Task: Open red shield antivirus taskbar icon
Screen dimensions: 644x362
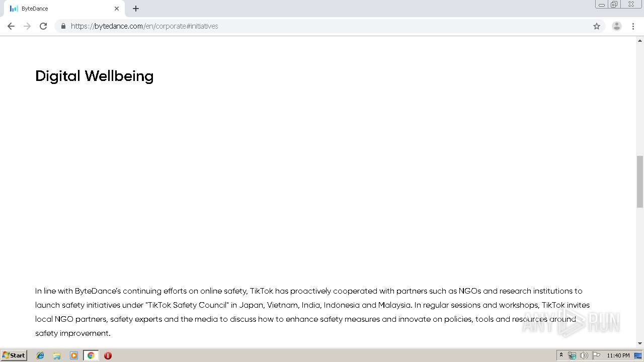Action: click(x=108, y=355)
